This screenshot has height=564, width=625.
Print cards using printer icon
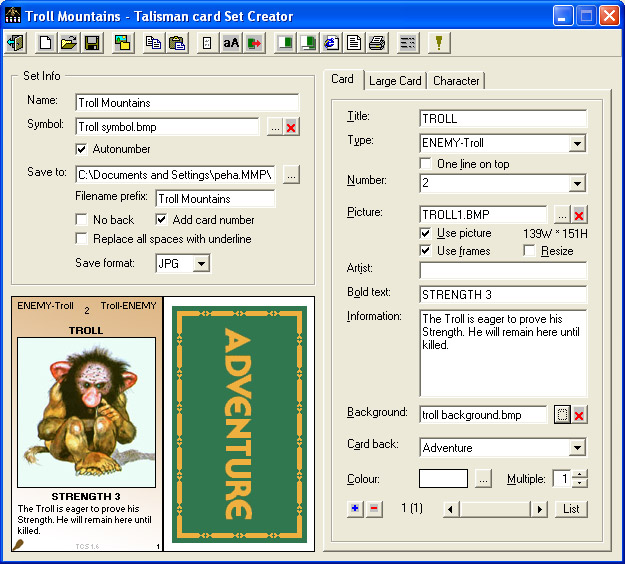(x=377, y=42)
